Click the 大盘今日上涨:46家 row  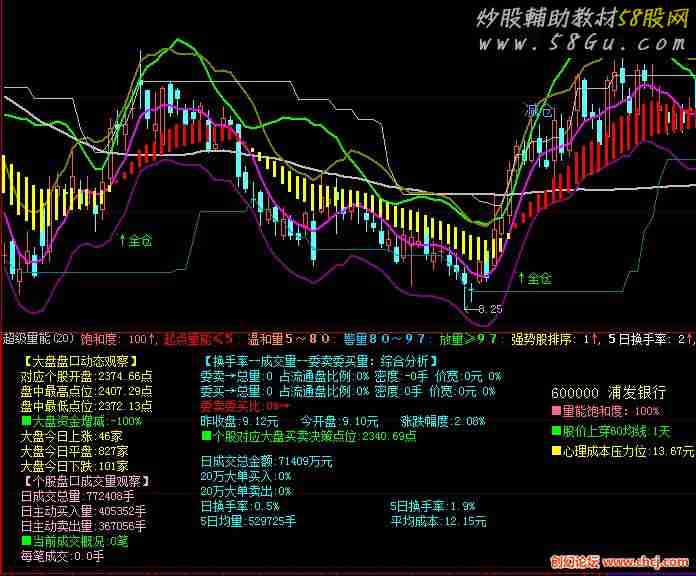click(71, 436)
